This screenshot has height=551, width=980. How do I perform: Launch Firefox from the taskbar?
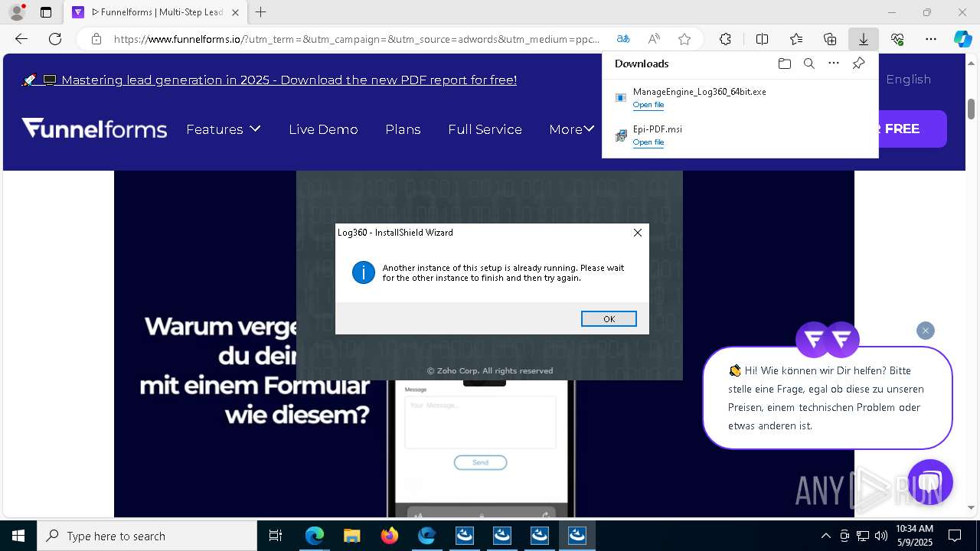coord(389,536)
